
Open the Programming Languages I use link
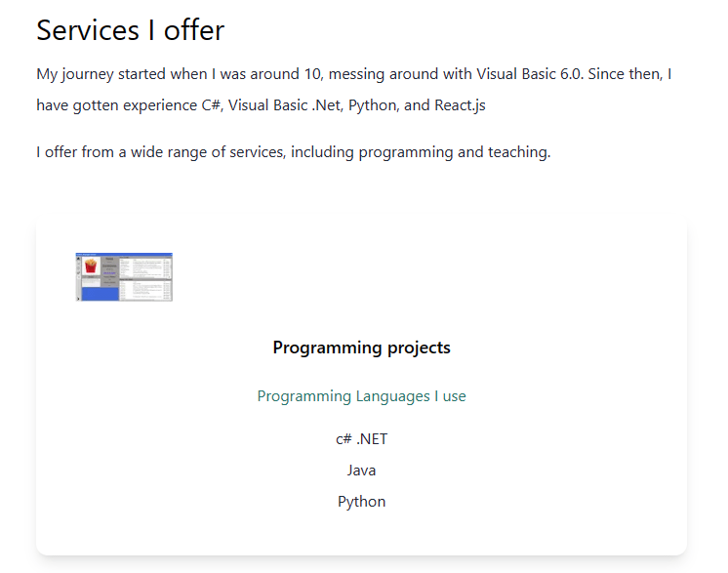tap(361, 396)
